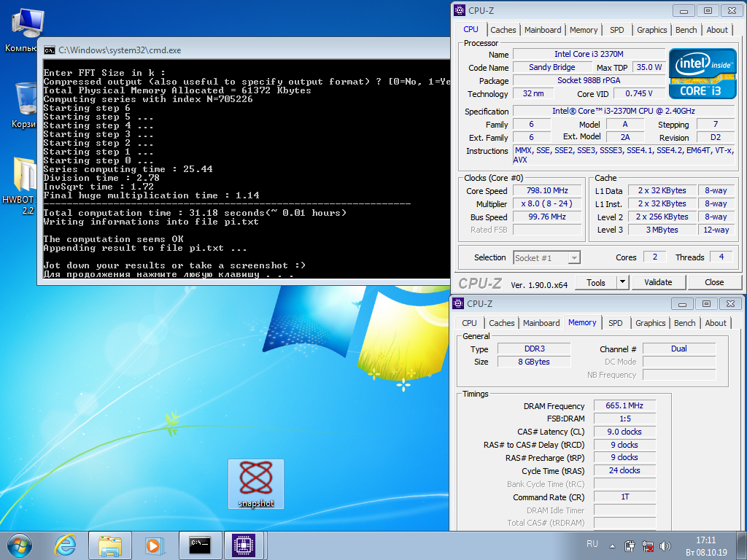Open the About tab in upper CPU-Z

pos(717,30)
